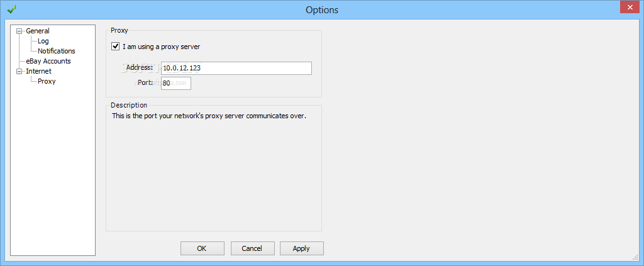Close the Options window
Screen dimensions: 644x266
click(630, 8)
